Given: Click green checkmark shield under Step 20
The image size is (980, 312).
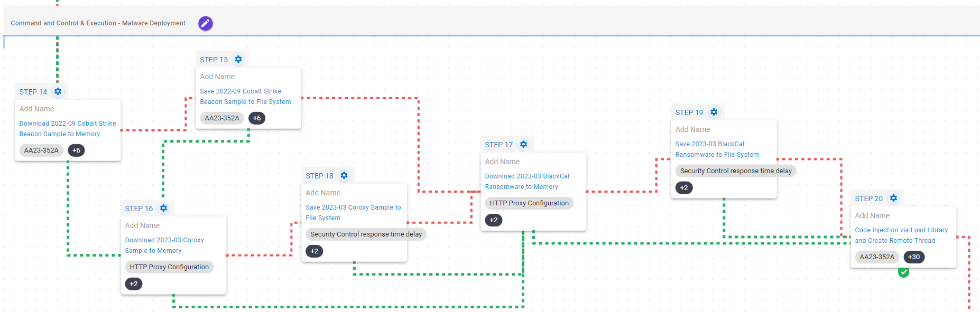Looking at the screenshot, I should click(903, 272).
